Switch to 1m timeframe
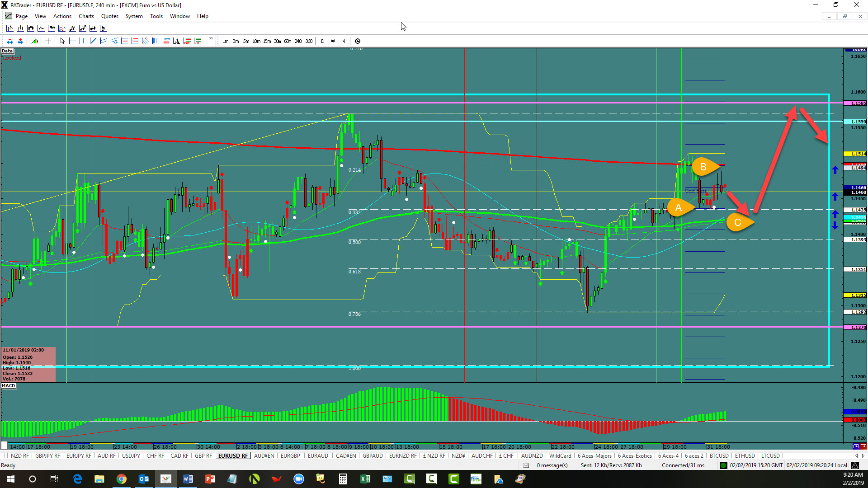The image size is (868, 488). (226, 41)
